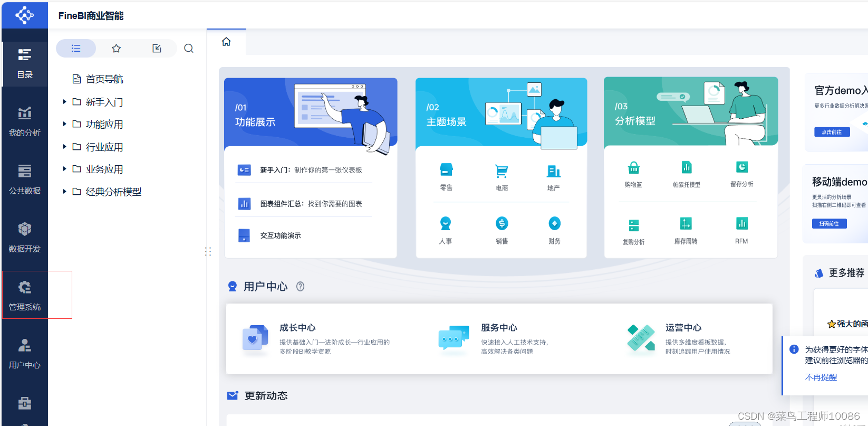868x426 pixels.
Task: Open 用户中心 in the sidebar
Action: [x=25, y=354]
